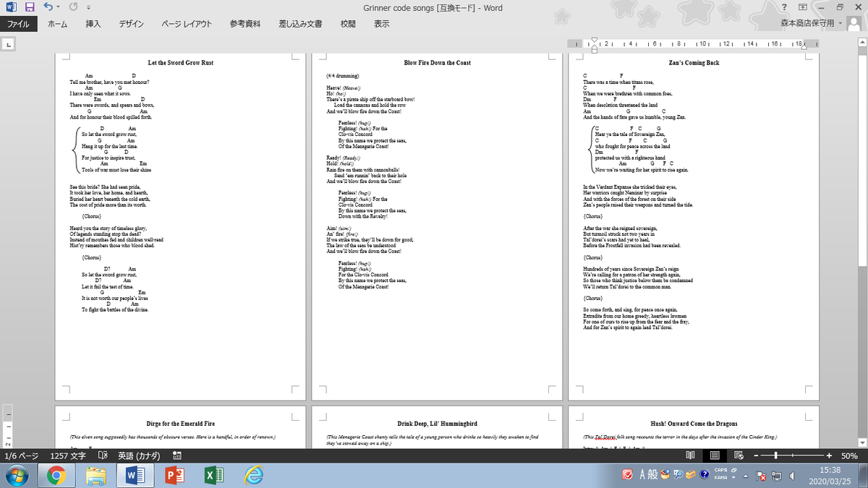The height and width of the screenshot is (488, 868).
Task: Click the macro recording icon in status bar
Action: [x=177, y=456]
